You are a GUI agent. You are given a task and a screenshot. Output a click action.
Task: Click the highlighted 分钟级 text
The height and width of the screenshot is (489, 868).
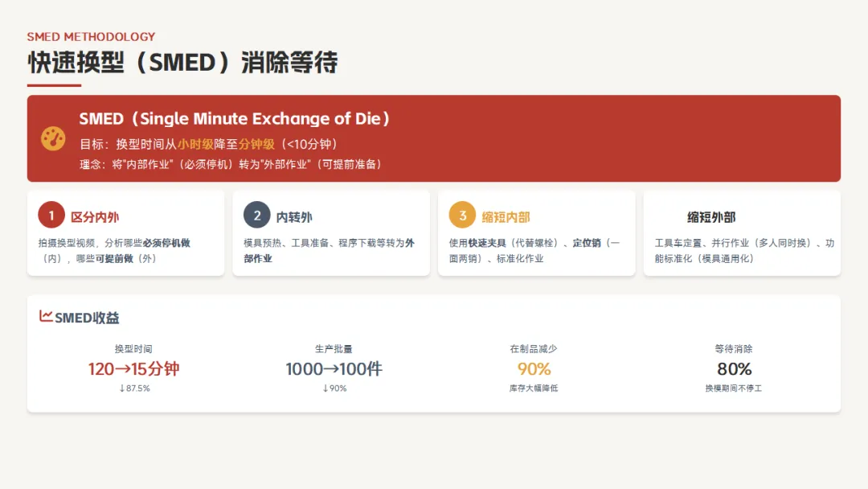point(256,144)
